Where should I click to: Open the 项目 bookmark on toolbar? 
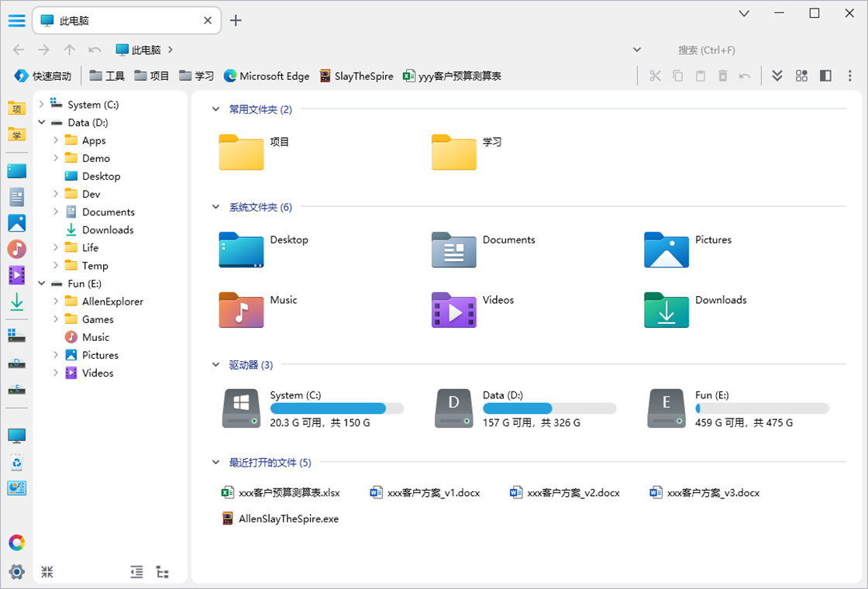click(x=152, y=76)
